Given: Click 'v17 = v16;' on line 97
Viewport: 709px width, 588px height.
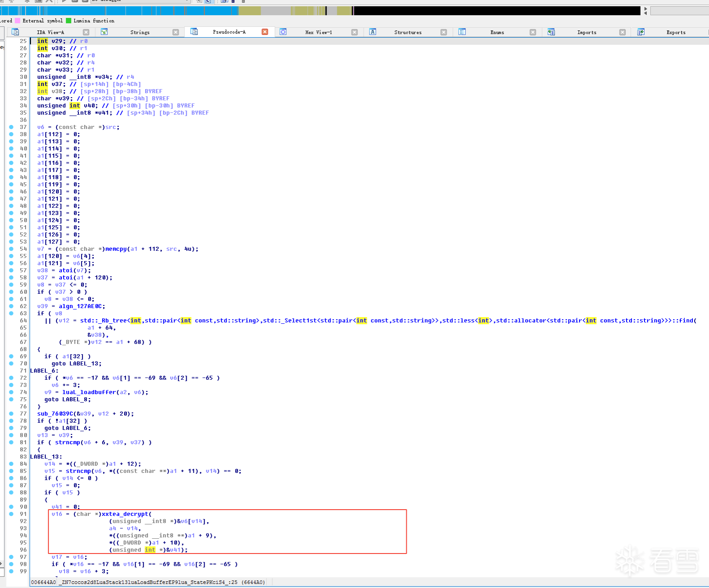Looking at the screenshot, I should [x=69, y=557].
